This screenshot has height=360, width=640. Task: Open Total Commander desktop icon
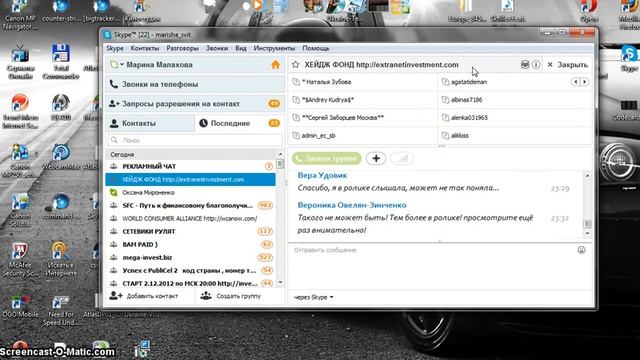pyautogui.click(x=60, y=62)
